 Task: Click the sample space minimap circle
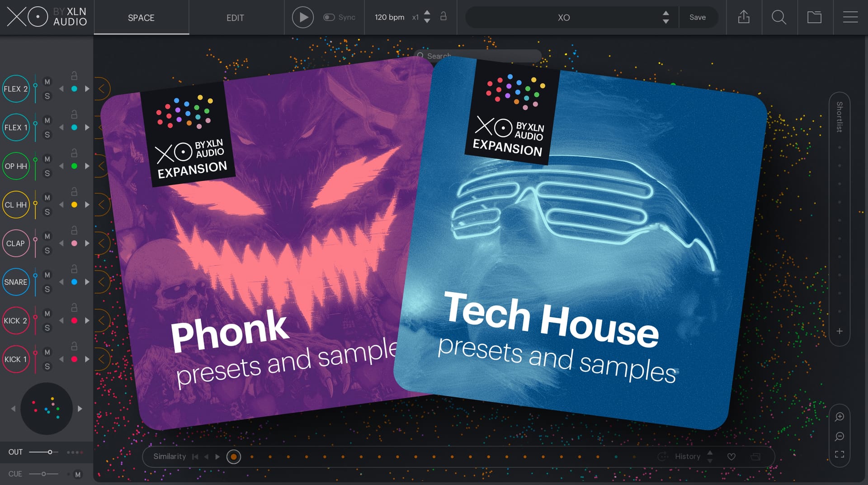coord(47,409)
